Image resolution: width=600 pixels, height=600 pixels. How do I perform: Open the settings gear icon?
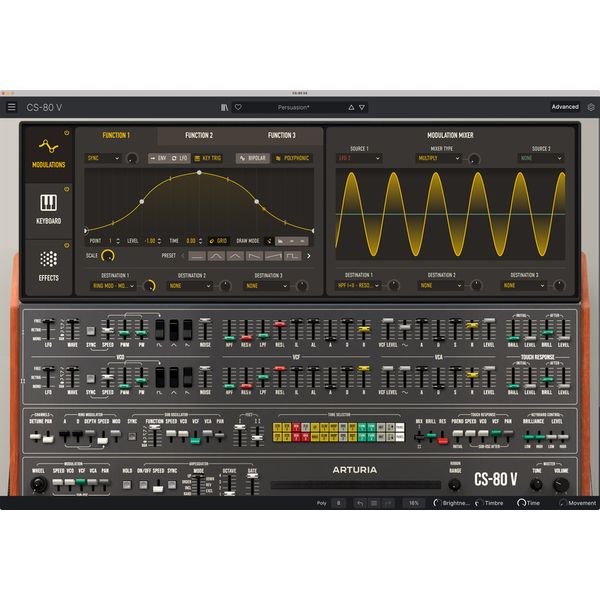pos(591,107)
